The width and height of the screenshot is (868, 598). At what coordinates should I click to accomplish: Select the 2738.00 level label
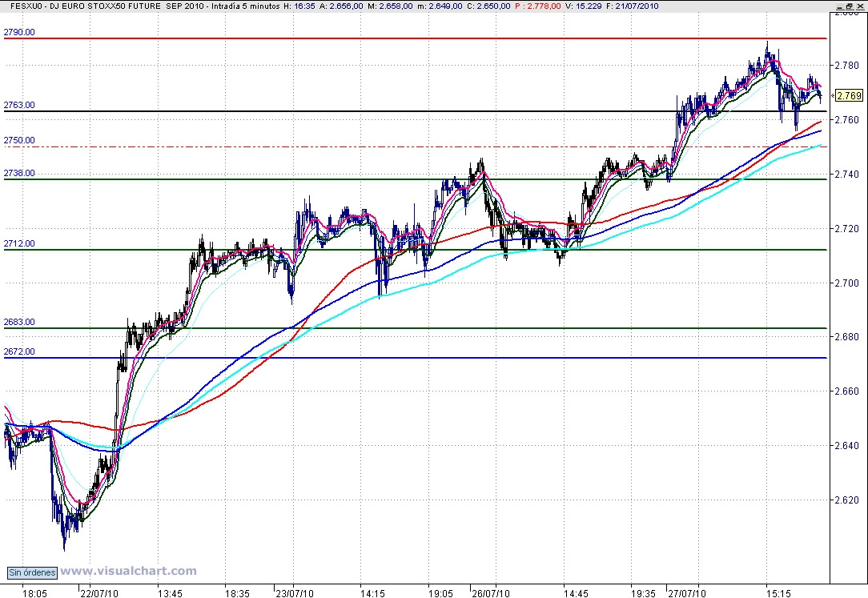pos(19,173)
